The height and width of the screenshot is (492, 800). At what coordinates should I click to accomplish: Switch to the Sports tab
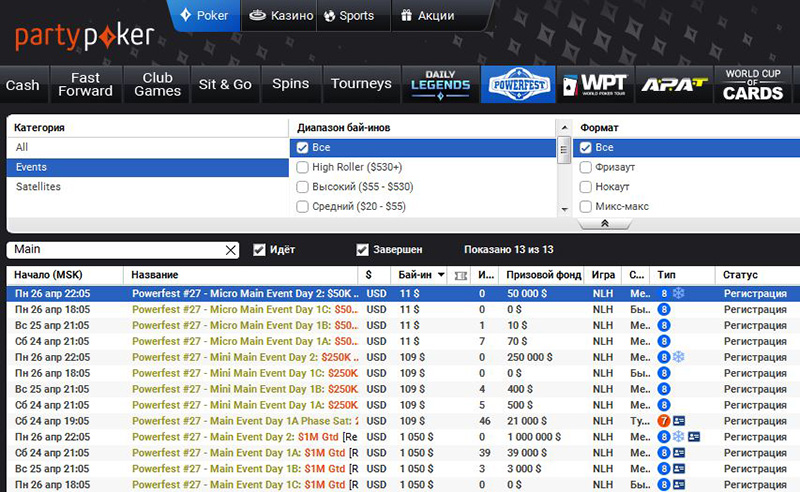coord(349,16)
